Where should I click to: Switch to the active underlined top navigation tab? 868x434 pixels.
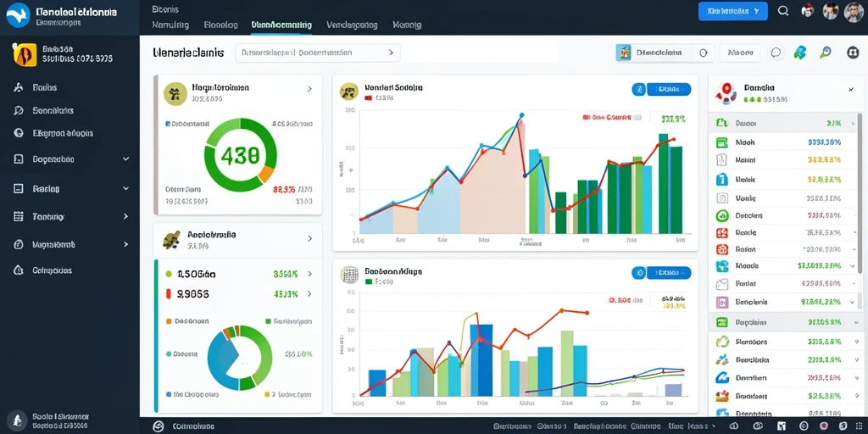click(x=281, y=25)
